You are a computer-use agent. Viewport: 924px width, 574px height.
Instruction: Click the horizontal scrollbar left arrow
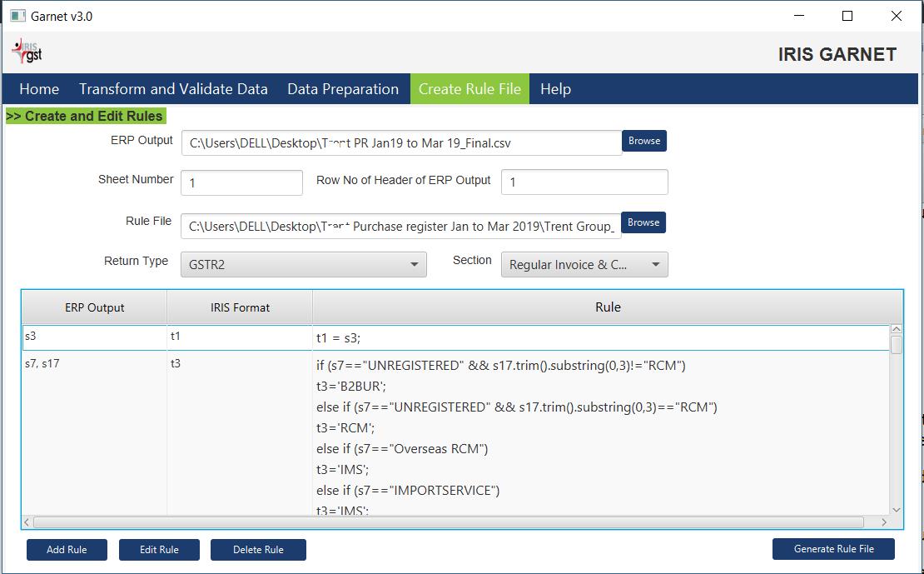coord(27,522)
